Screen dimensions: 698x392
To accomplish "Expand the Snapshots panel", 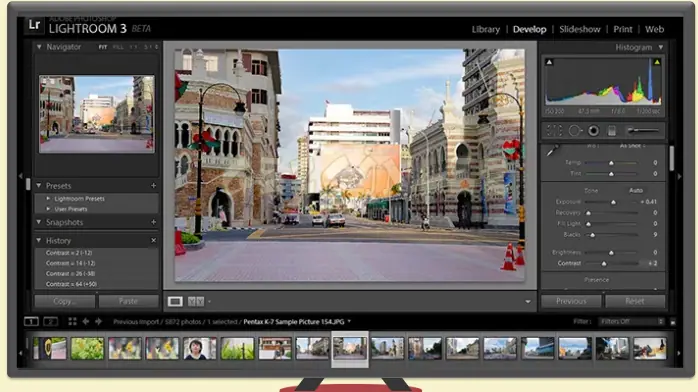I will 39,222.
